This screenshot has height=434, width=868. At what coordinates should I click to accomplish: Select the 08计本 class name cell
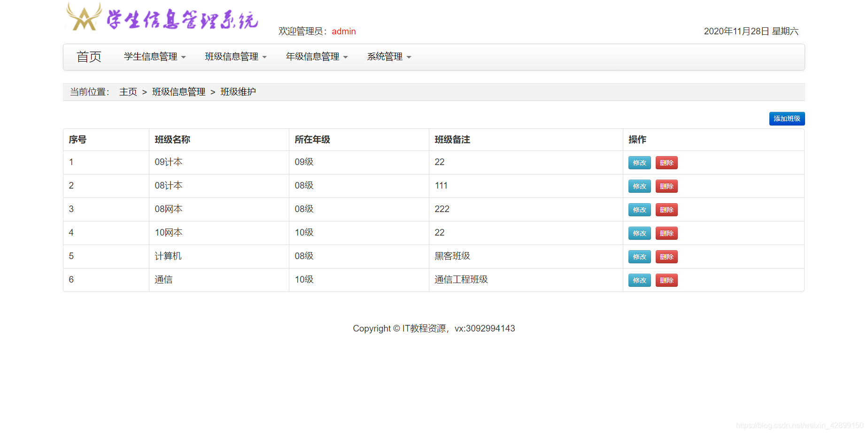coord(219,186)
